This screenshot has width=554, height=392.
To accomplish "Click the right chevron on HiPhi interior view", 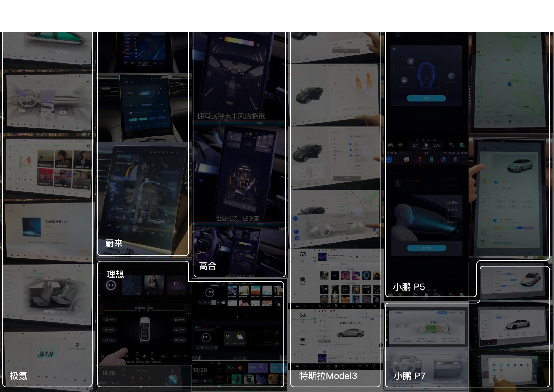I will [x=258, y=85].
